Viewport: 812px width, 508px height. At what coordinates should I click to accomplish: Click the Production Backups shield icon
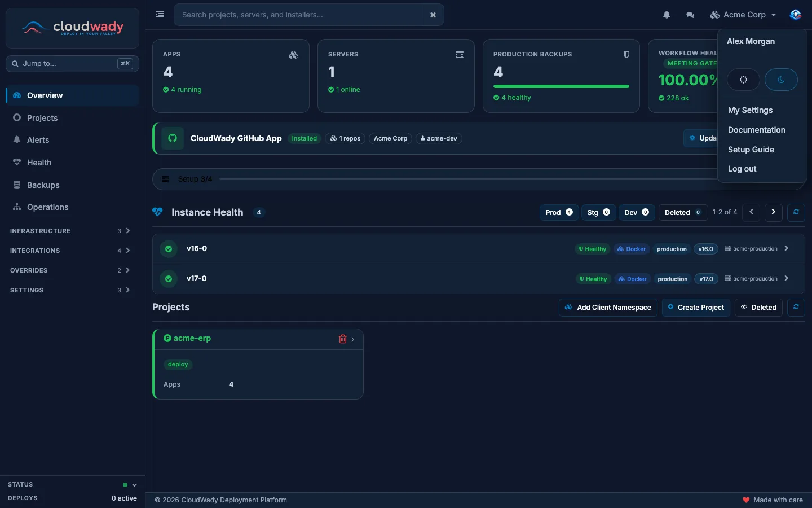click(x=626, y=55)
